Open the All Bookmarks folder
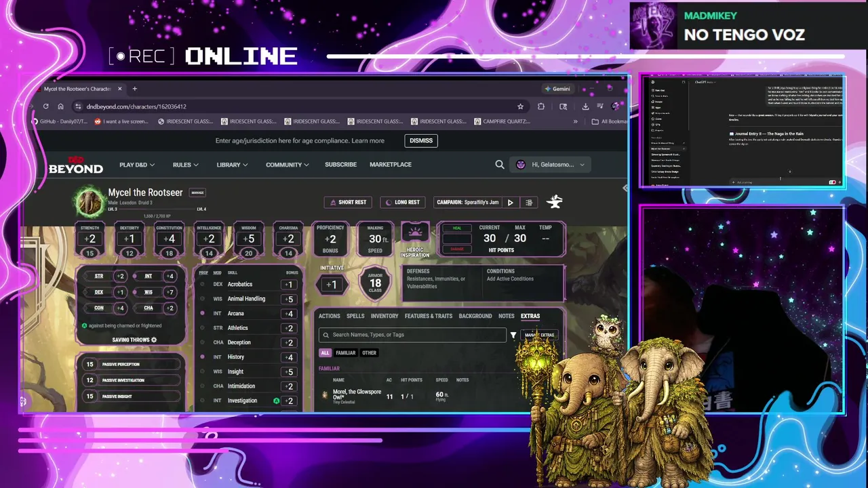Image resolution: width=868 pixels, height=488 pixels. [x=609, y=121]
